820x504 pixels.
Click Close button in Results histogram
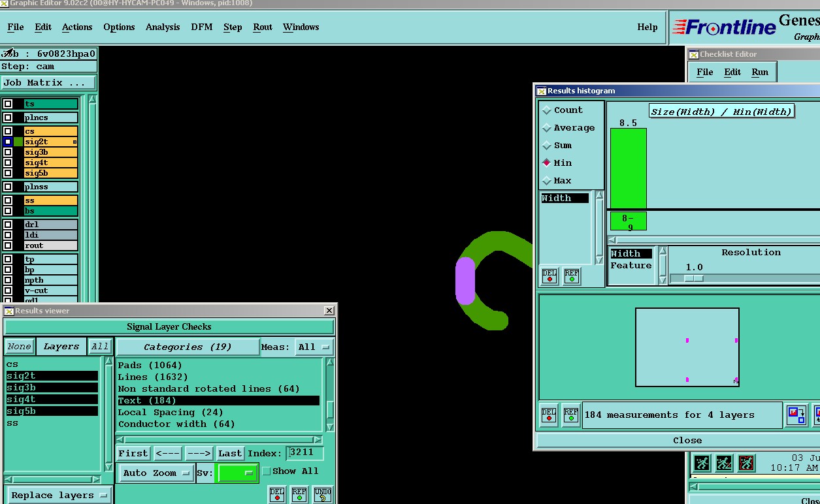coord(687,441)
